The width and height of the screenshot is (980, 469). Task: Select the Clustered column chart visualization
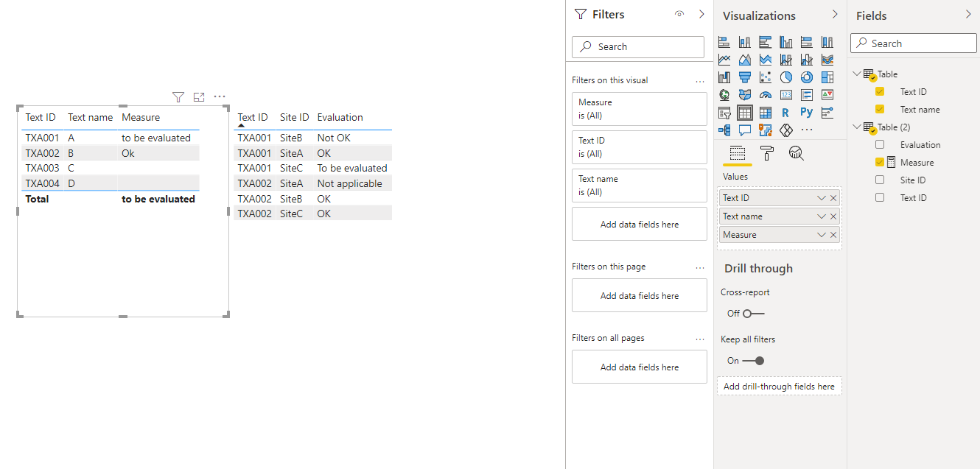(x=786, y=42)
